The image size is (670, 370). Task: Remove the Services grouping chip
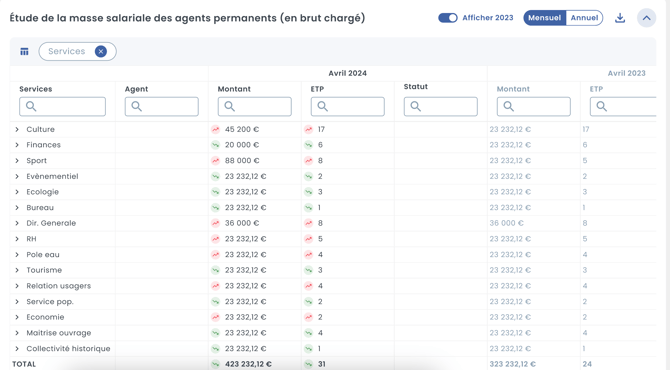[101, 52]
